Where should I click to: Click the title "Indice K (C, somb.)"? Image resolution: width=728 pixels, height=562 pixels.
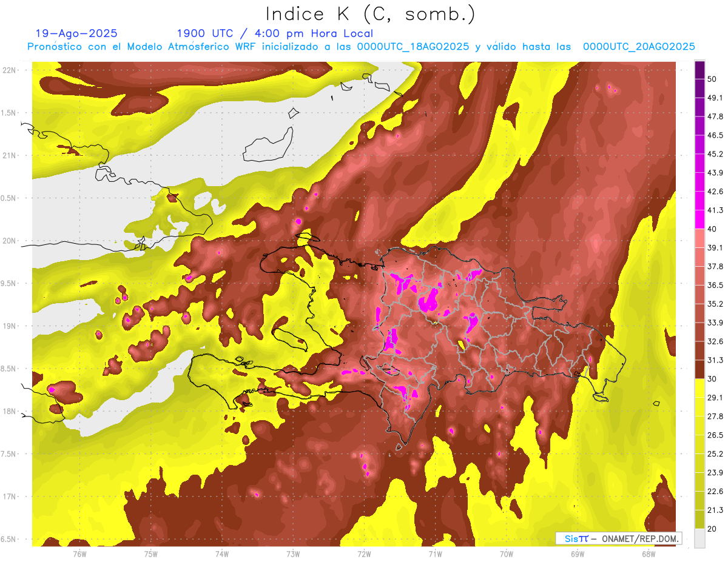(x=371, y=15)
